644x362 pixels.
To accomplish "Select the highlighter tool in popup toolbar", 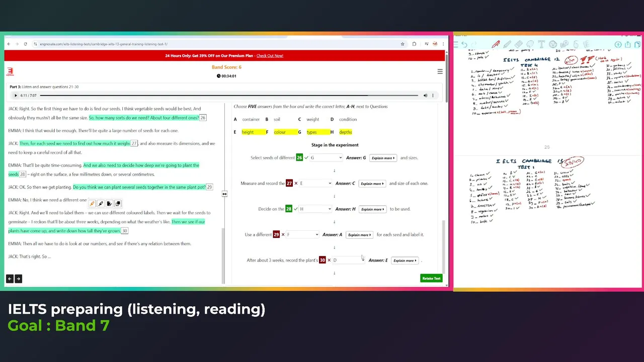I will click(x=92, y=204).
